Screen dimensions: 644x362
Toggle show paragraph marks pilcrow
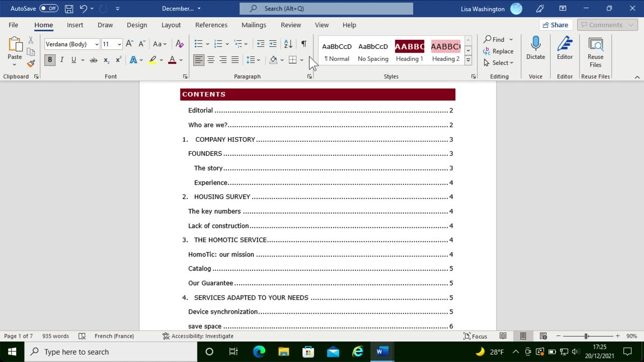tap(304, 44)
